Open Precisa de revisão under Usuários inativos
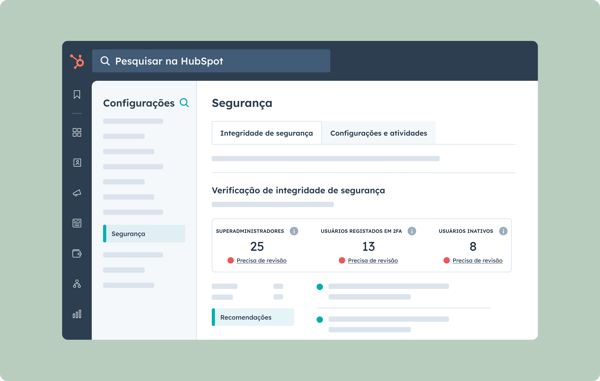600x381 pixels. [478, 261]
